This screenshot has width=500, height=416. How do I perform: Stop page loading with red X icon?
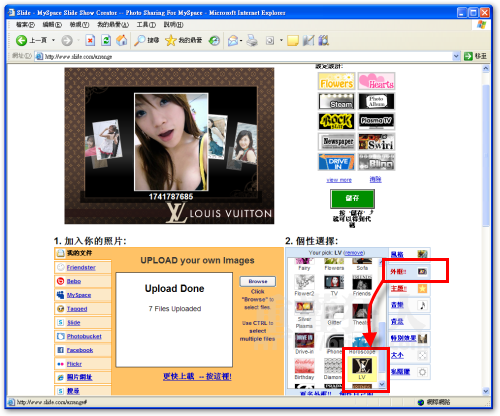pos(90,41)
